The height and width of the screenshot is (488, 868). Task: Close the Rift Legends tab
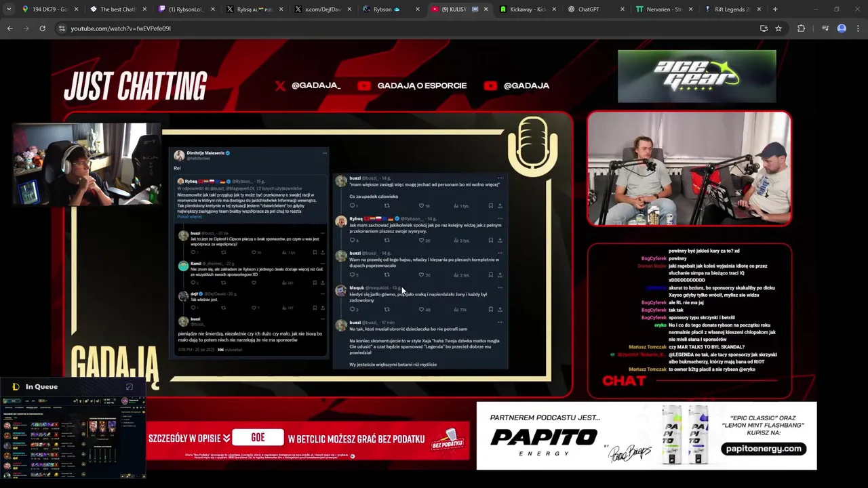[x=759, y=9]
